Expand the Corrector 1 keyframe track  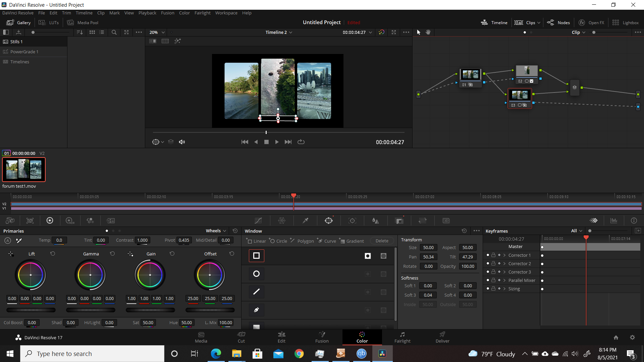(504, 255)
